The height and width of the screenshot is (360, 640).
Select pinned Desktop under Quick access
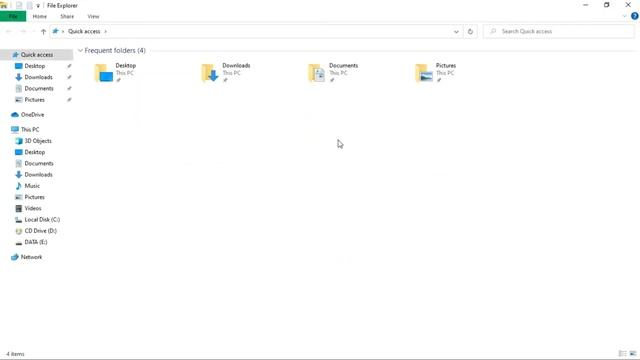35,66
